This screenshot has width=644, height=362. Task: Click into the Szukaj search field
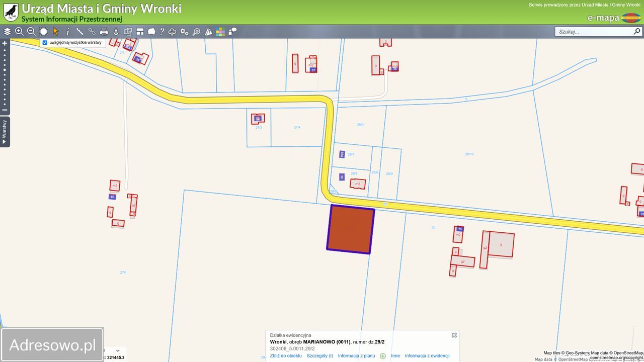click(x=594, y=31)
